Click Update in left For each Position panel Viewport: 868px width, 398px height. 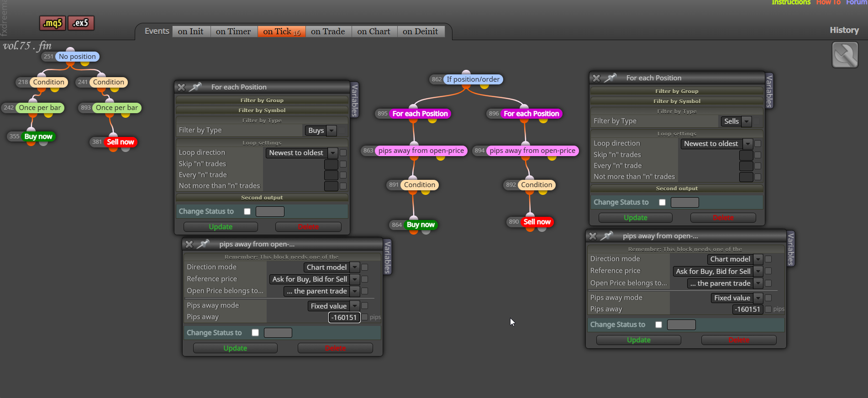221,227
